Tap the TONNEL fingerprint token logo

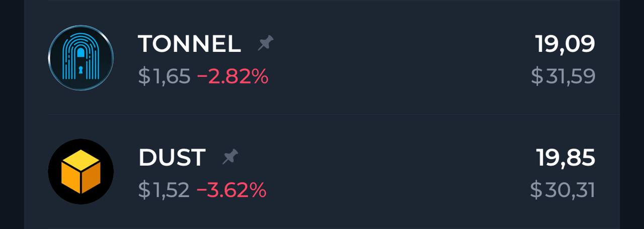pyautogui.click(x=80, y=58)
